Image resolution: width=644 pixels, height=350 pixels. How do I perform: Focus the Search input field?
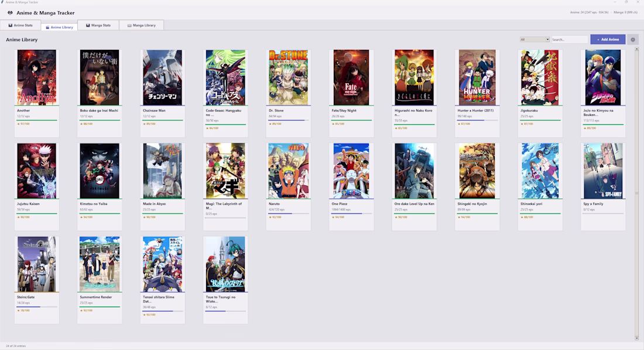coord(569,39)
